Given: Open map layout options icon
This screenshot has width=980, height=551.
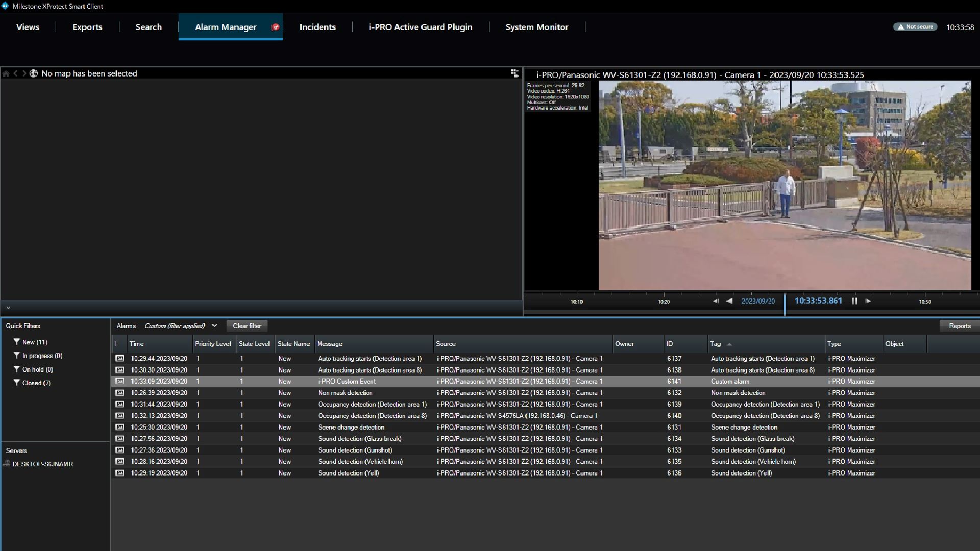Looking at the screenshot, I should point(515,73).
